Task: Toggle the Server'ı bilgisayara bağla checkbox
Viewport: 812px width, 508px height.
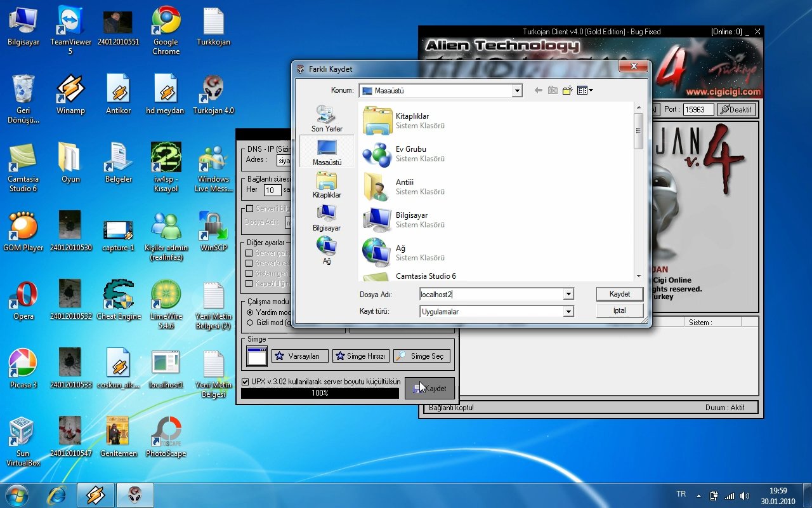Action: click(x=249, y=208)
